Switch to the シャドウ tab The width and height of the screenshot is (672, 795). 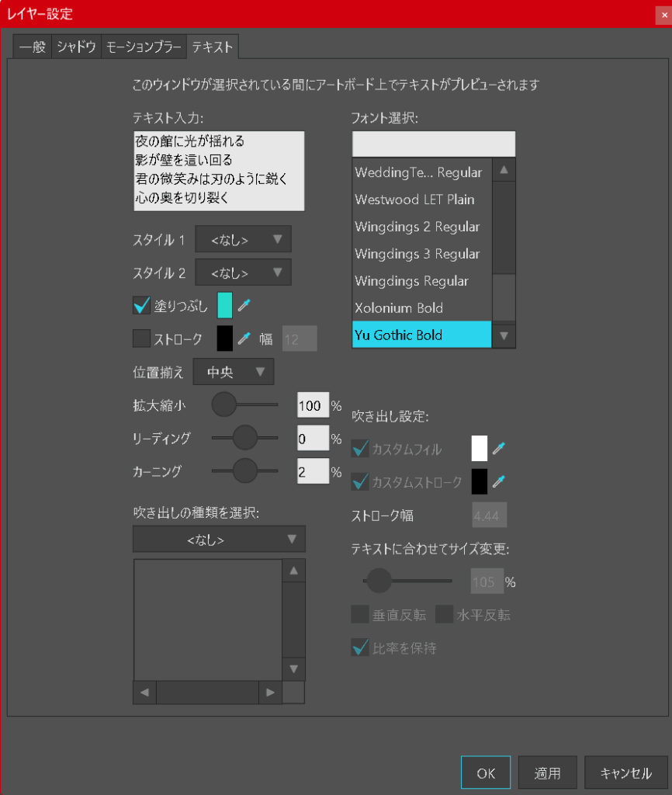[76, 47]
